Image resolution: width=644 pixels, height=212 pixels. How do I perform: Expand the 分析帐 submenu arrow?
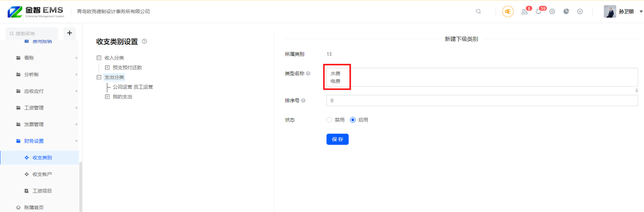(76, 75)
